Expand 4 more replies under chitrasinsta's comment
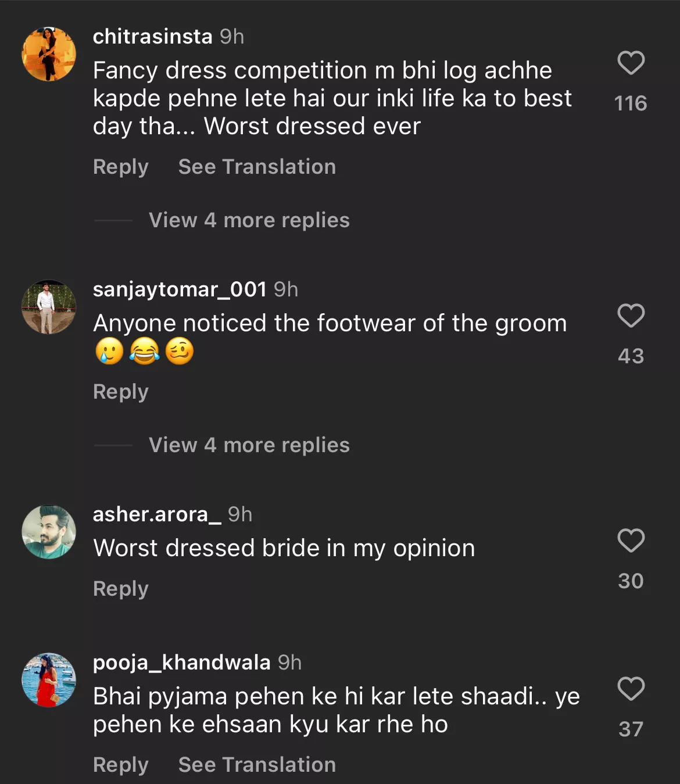 249,220
